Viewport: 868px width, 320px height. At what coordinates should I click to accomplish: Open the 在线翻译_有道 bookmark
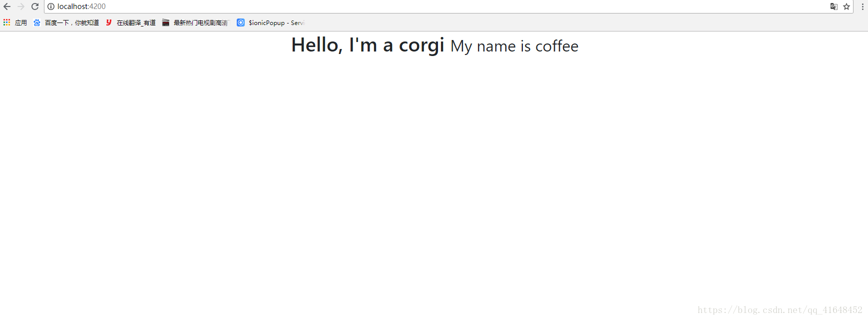136,22
